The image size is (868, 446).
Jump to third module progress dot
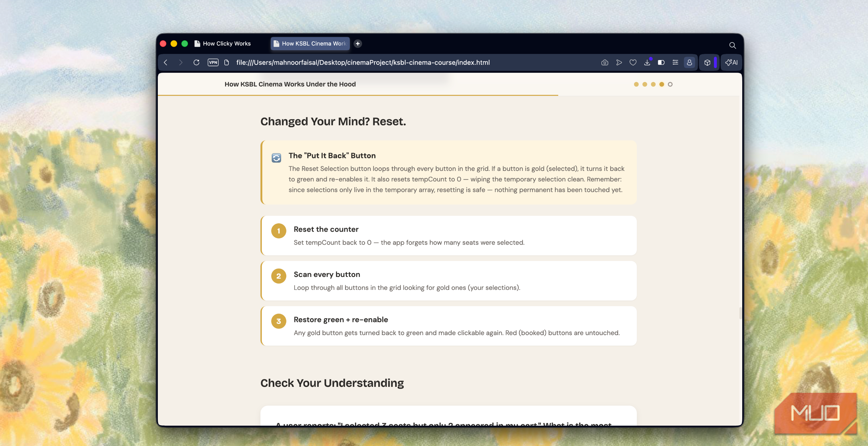coord(653,84)
